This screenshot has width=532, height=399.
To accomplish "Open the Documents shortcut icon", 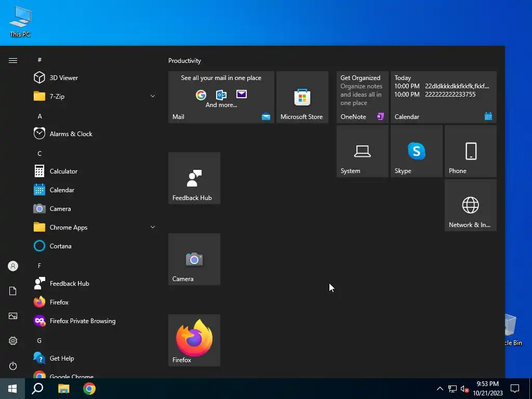I will [x=13, y=291].
